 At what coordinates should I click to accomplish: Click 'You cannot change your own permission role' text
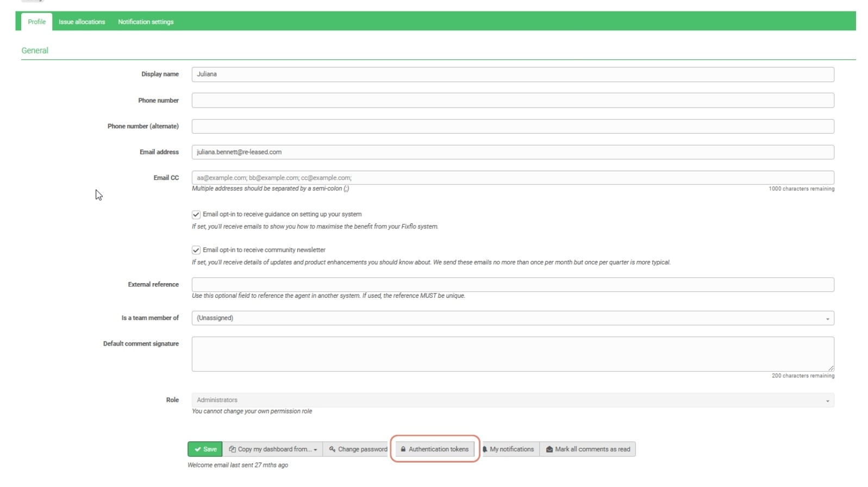pos(252,411)
